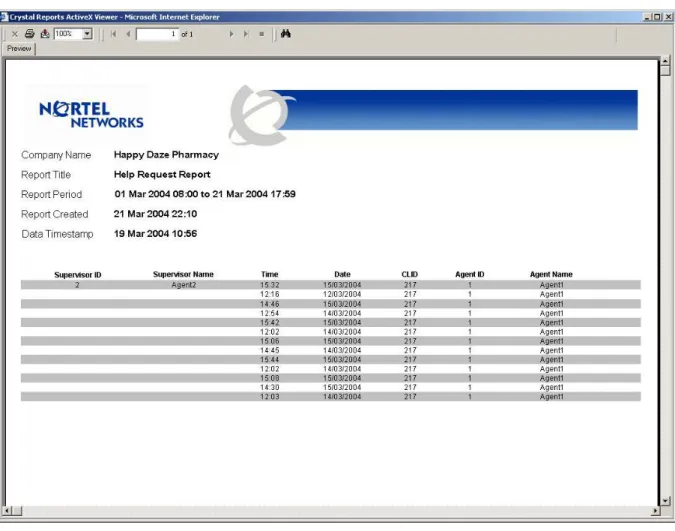Open search using binoculars icon
Screen dimensions: 675x531
(x=285, y=34)
